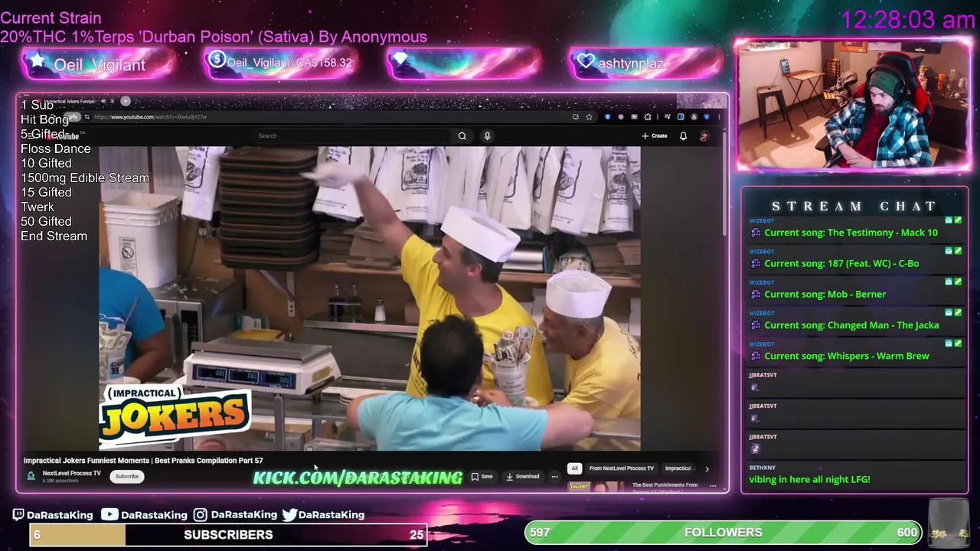The height and width of the screenshot is (551, 980).
Task: Open the NextLevel Process TV channel name
Action: coord(71,473)
